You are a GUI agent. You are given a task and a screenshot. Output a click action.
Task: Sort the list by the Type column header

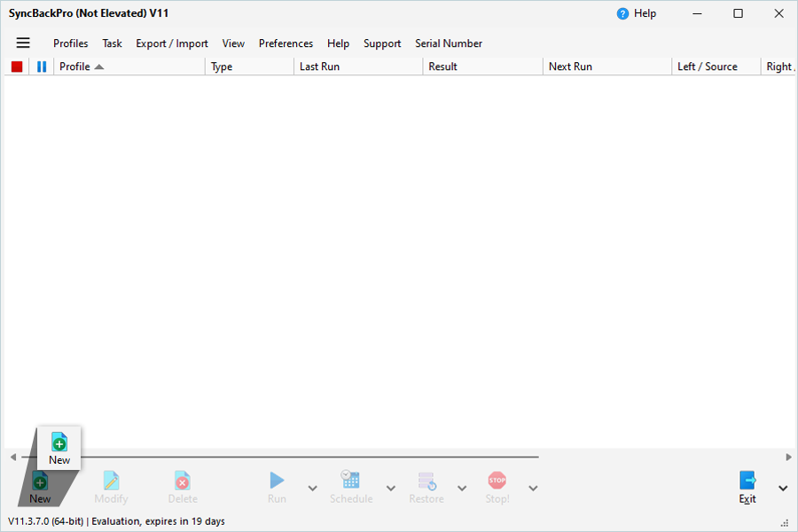coord(249,66)
